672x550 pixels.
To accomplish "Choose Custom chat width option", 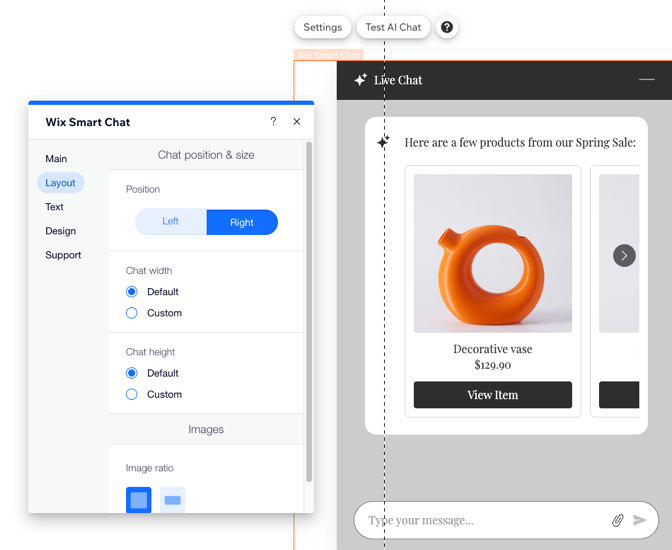I will [x=132, y=313].
